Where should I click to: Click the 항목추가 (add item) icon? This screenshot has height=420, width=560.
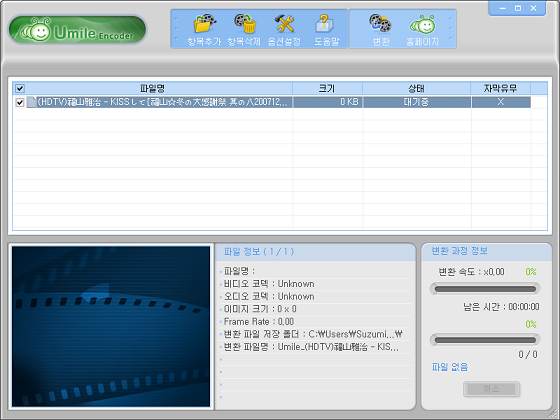pos(204,30)
